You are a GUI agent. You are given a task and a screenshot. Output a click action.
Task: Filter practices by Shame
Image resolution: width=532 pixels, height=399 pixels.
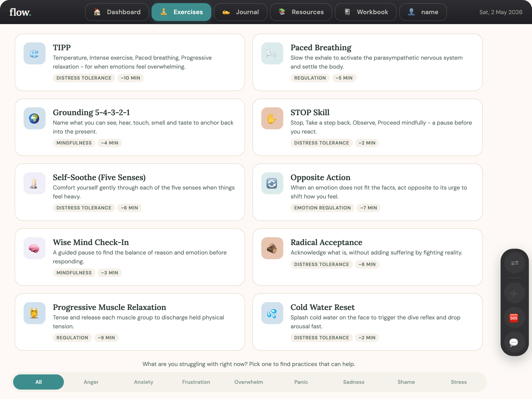click(x=406, y=382)
